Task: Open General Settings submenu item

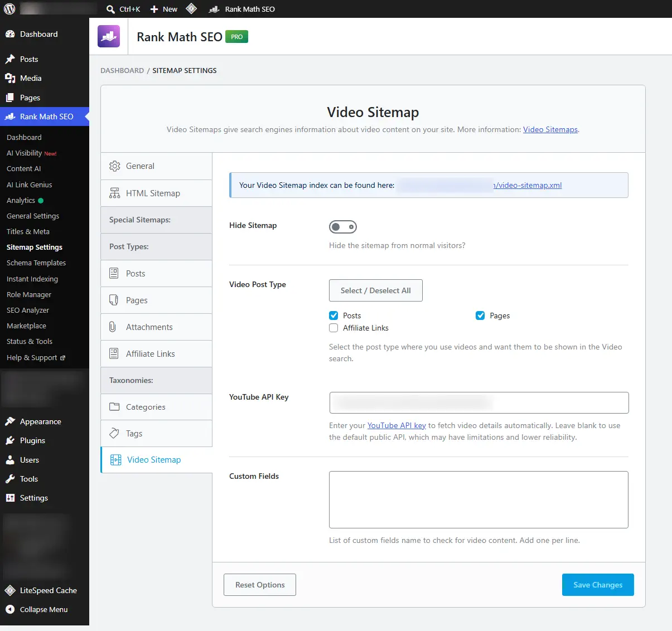Action: (x=33, y=216)
